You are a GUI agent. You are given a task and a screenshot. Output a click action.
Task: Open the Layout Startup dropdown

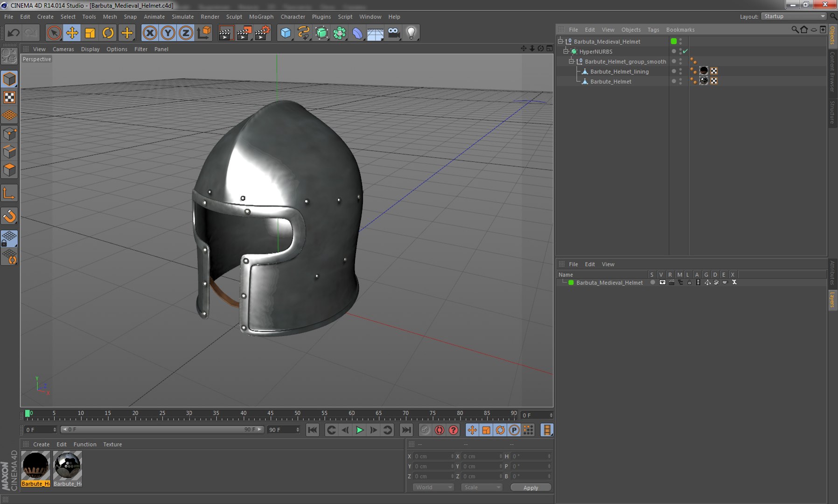pyautogui.click(x=795, y=16)
